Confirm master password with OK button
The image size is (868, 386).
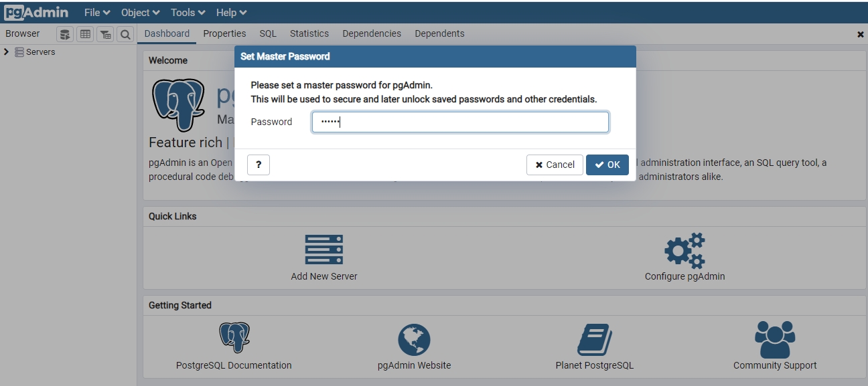click(607, 165)
